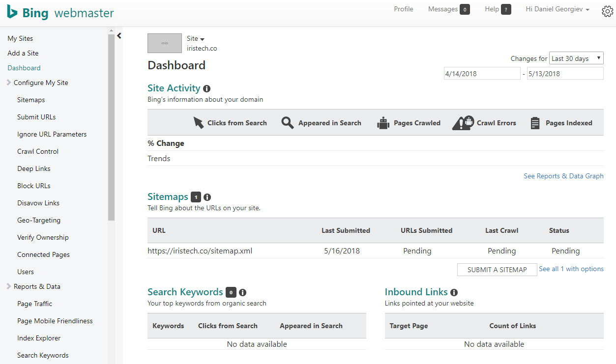Image resolution: width=616 pixels, height=364 pixels.
Task: Click the Last Submitted date 5/16/2018
Action: tap(342, 251)
